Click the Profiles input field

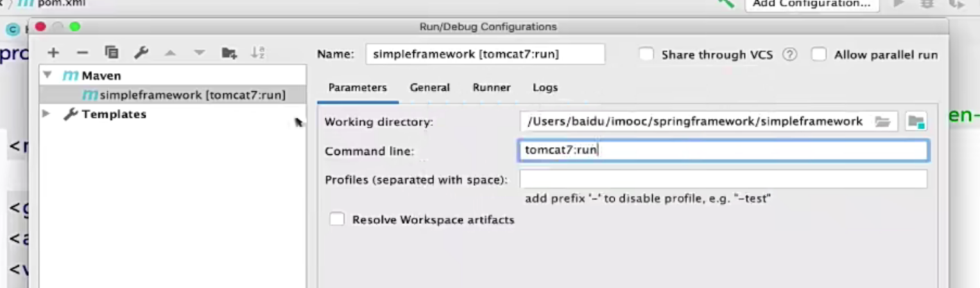723,179
